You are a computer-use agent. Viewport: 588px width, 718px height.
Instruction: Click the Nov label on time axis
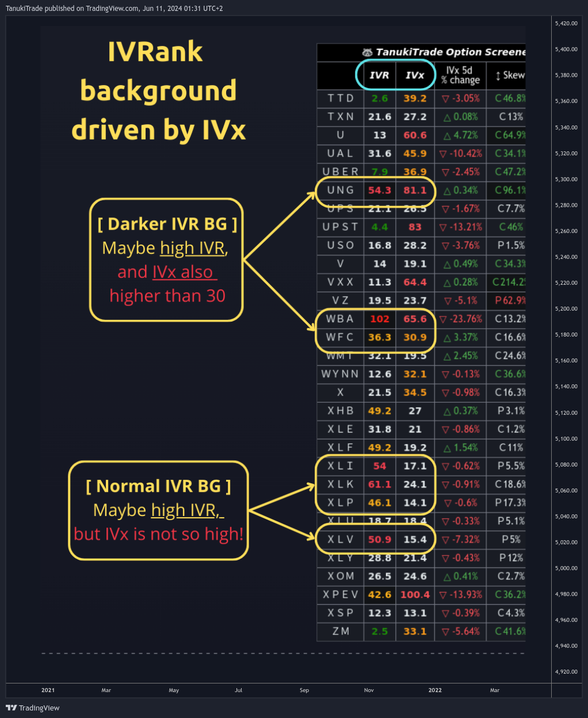tap(369, 690)
